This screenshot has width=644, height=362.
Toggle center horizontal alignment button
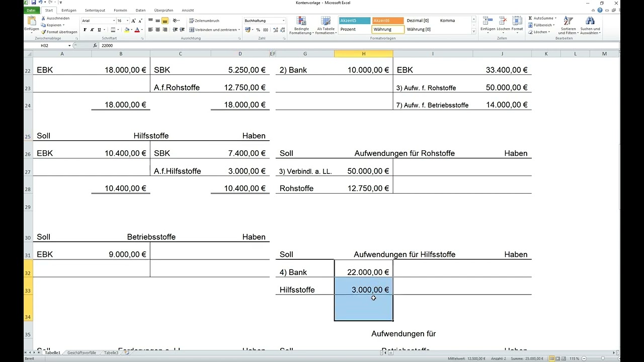157,30
